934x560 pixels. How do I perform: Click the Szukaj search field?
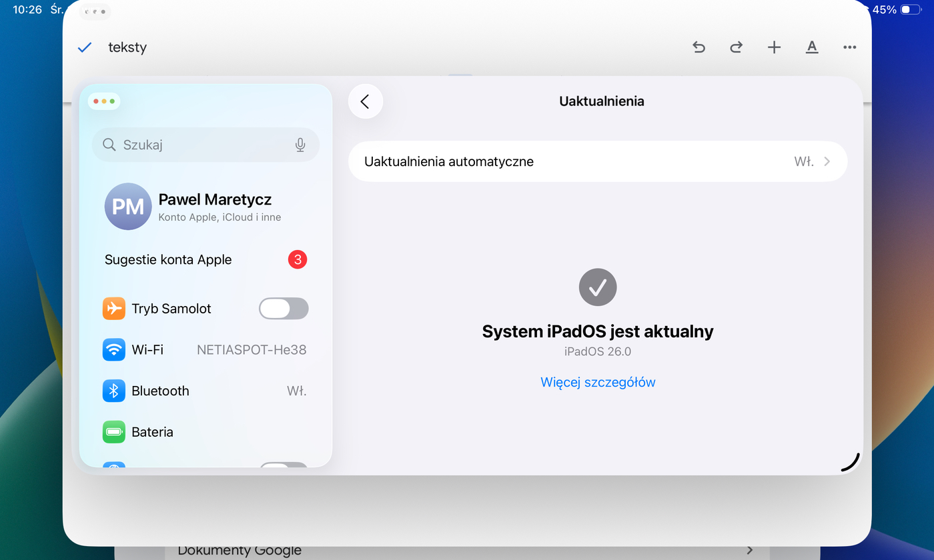(200, 145)
